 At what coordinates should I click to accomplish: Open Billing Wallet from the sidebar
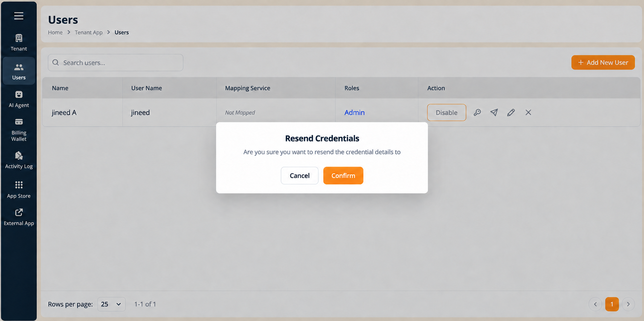(x=19, y=129)
